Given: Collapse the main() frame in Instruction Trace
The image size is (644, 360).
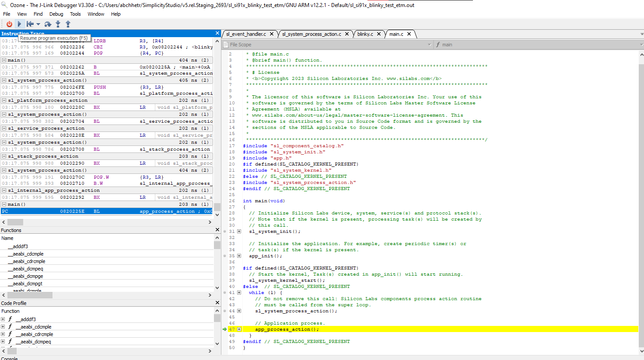Looking at the screenshot, I should [x=3, y=60].
